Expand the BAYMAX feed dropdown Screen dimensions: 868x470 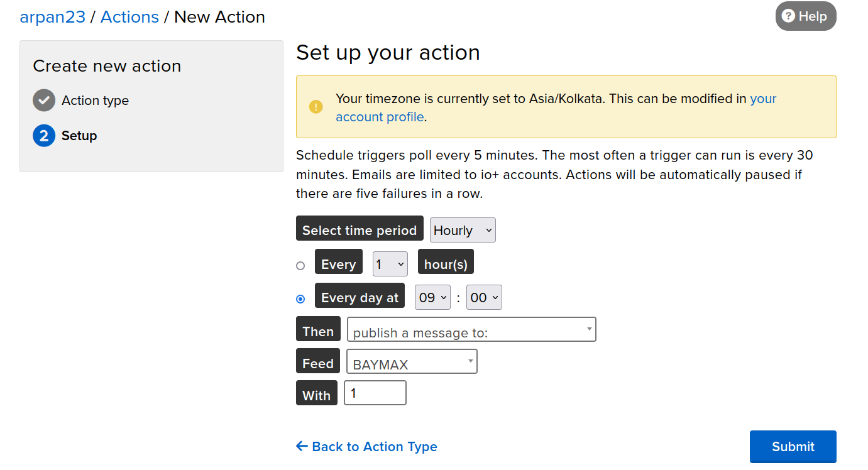click(412, 362)
